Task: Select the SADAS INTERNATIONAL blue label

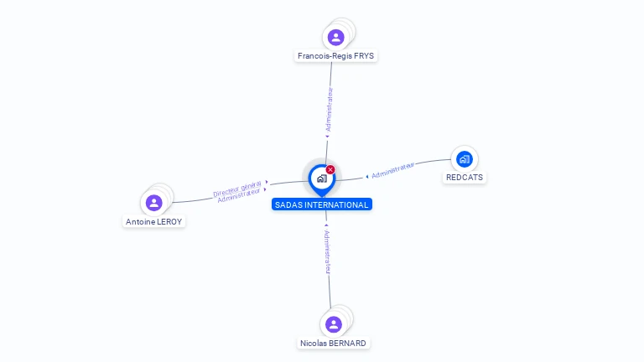Action: pos(322,204)
